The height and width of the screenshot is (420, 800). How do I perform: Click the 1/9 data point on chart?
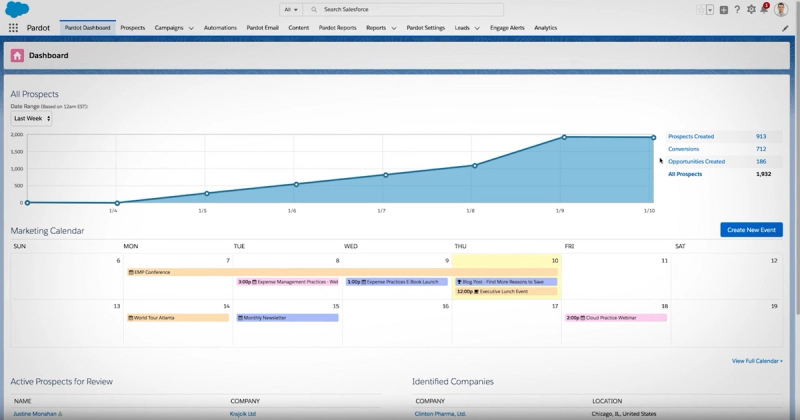[564, 137]
